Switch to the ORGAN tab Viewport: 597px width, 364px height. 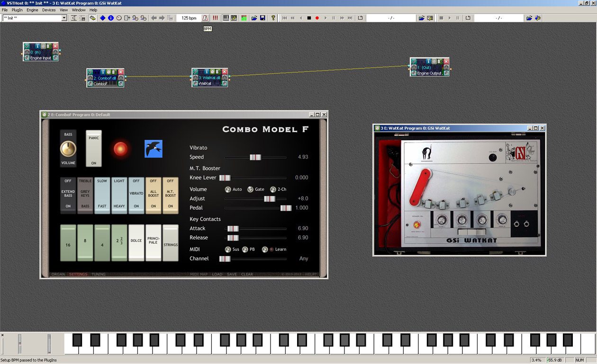point(58,274)
